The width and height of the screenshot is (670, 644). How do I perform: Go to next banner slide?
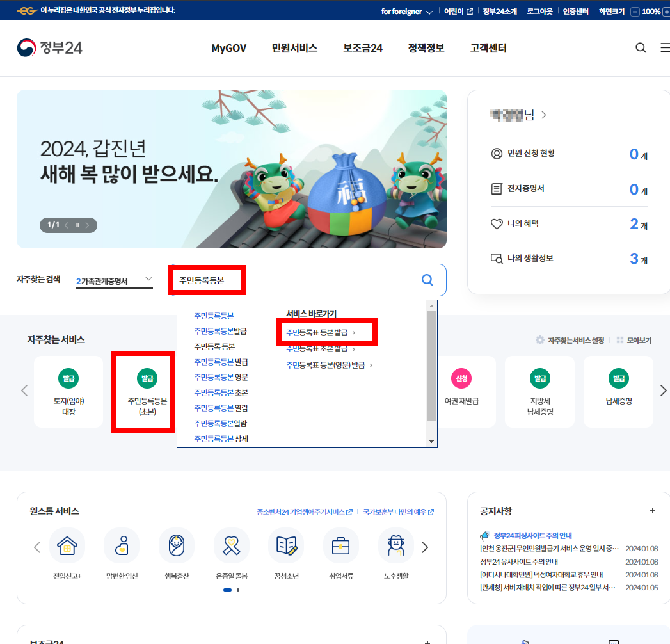coord(87,225)
